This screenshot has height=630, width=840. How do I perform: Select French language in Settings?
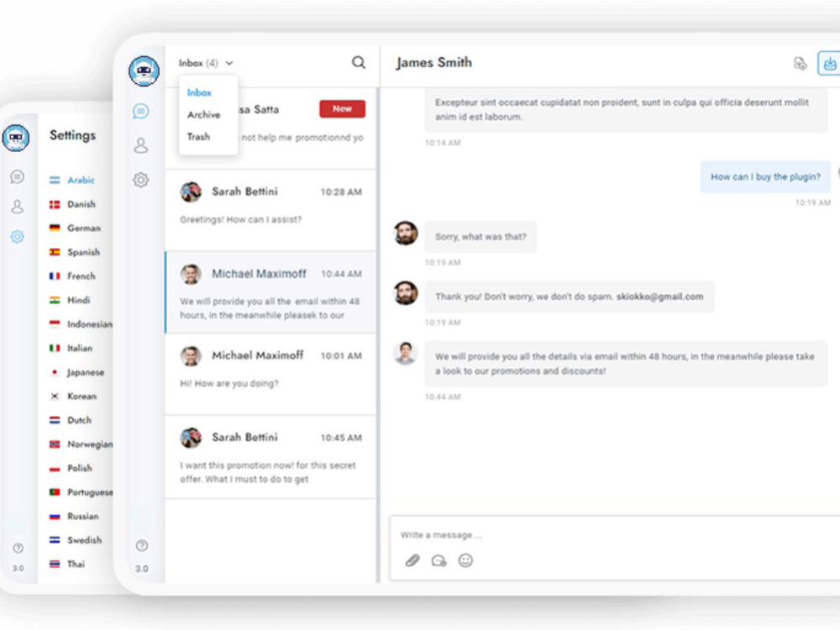click(x=72, y=276)
